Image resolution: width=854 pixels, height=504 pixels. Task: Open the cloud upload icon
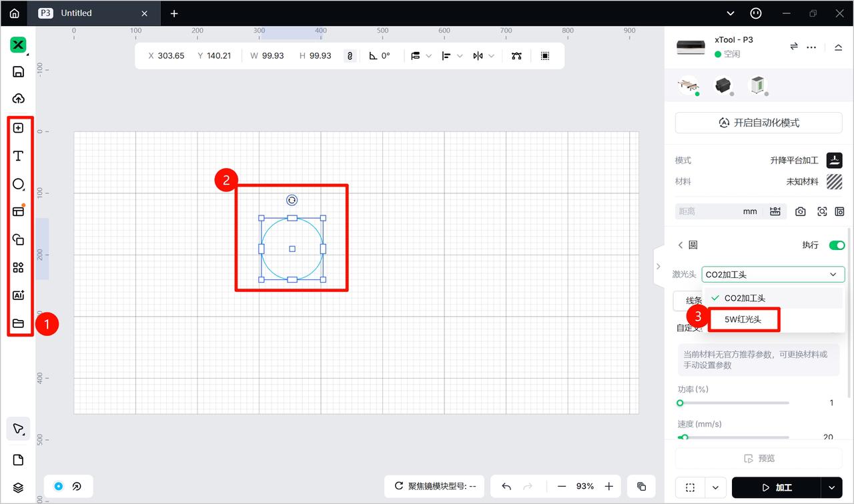point(18,99)
